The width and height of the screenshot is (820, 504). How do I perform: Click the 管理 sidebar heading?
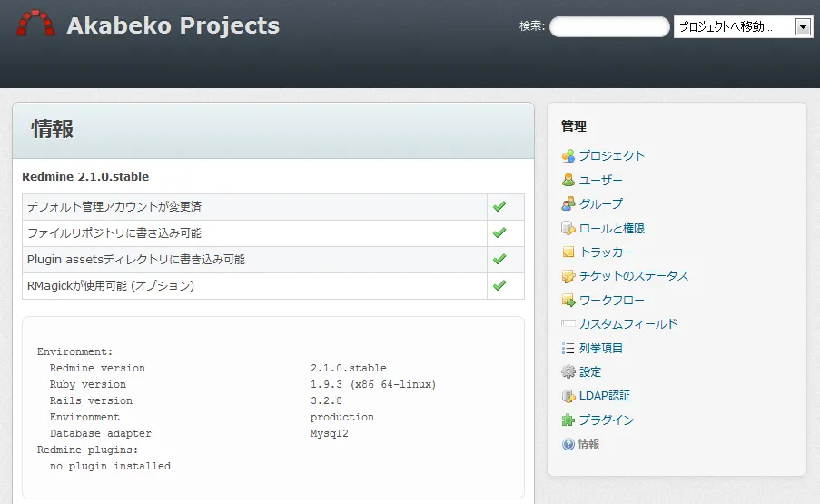point(574,126)
